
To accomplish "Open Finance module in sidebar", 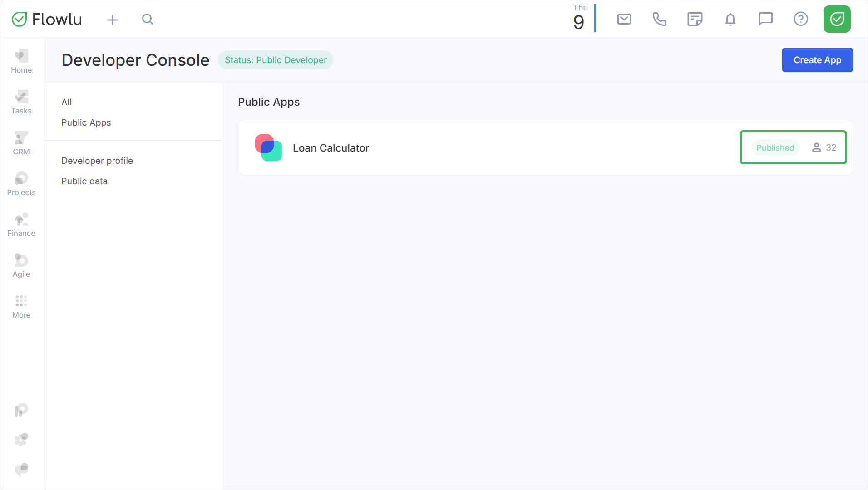I will [21, 225].
